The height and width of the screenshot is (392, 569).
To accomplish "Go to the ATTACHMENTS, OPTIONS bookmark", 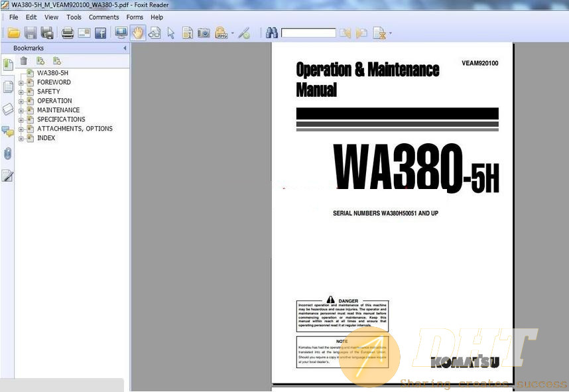I will pyautogui.click(x=75, y=129).
